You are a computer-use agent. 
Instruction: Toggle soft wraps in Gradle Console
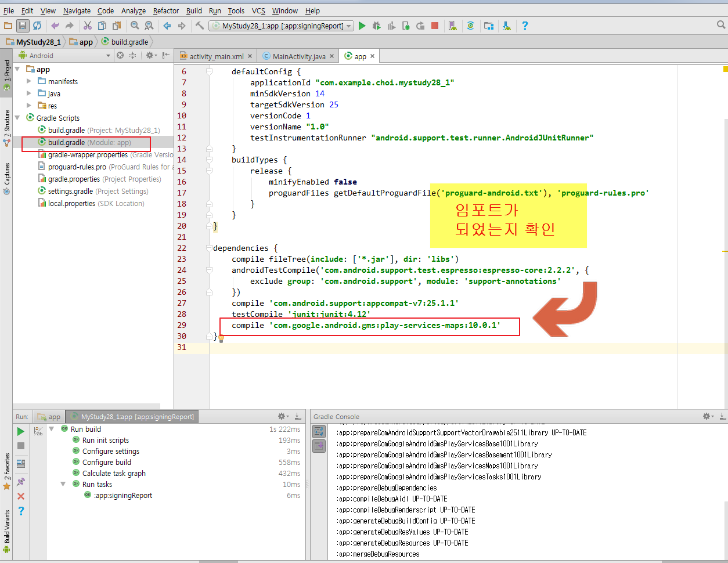click(x=319, y=431)
